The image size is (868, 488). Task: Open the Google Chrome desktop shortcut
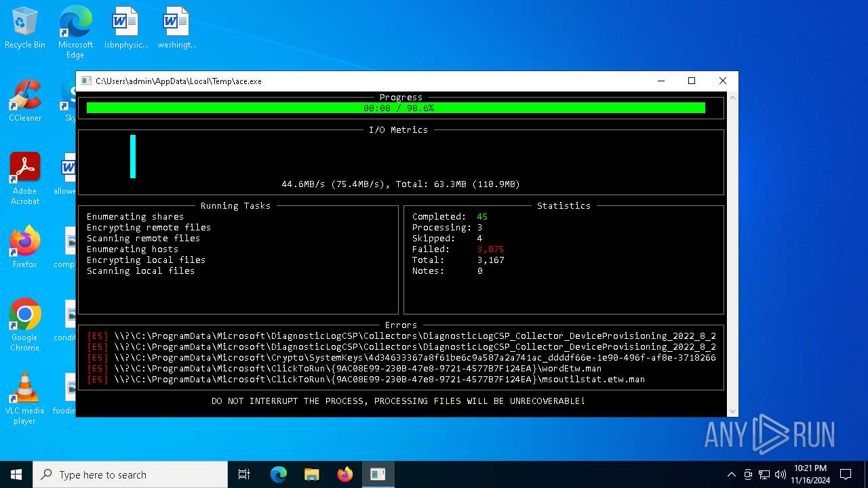click(x=25, y=325)
